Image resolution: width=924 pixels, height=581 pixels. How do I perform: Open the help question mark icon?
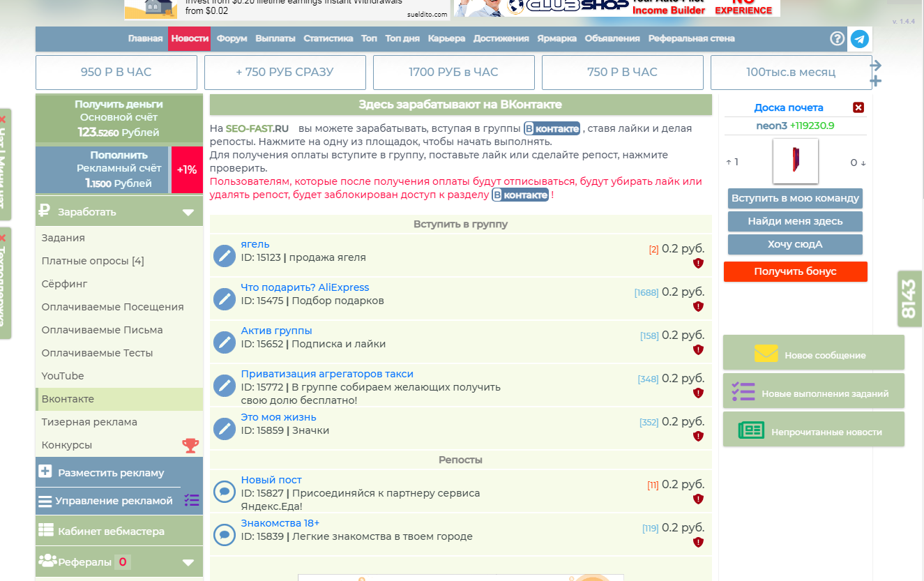838,38
